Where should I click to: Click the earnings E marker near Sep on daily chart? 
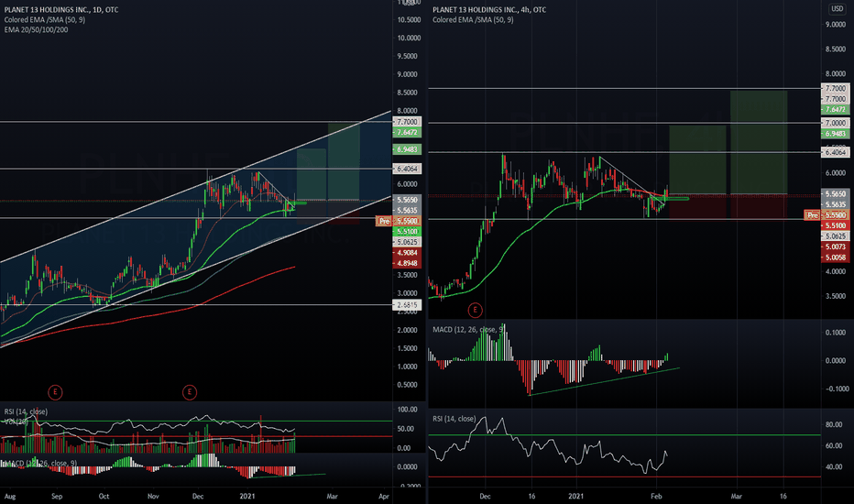pos(54,392)
